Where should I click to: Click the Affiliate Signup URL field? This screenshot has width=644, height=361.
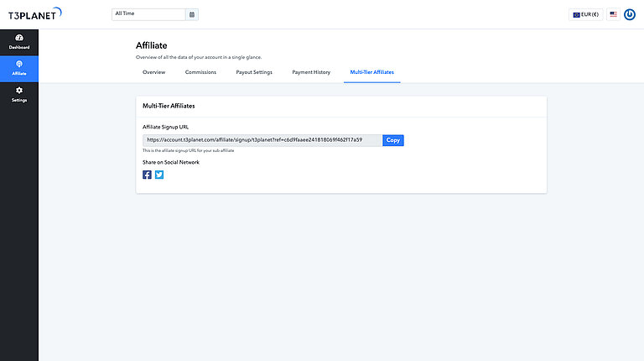point(262,140)
